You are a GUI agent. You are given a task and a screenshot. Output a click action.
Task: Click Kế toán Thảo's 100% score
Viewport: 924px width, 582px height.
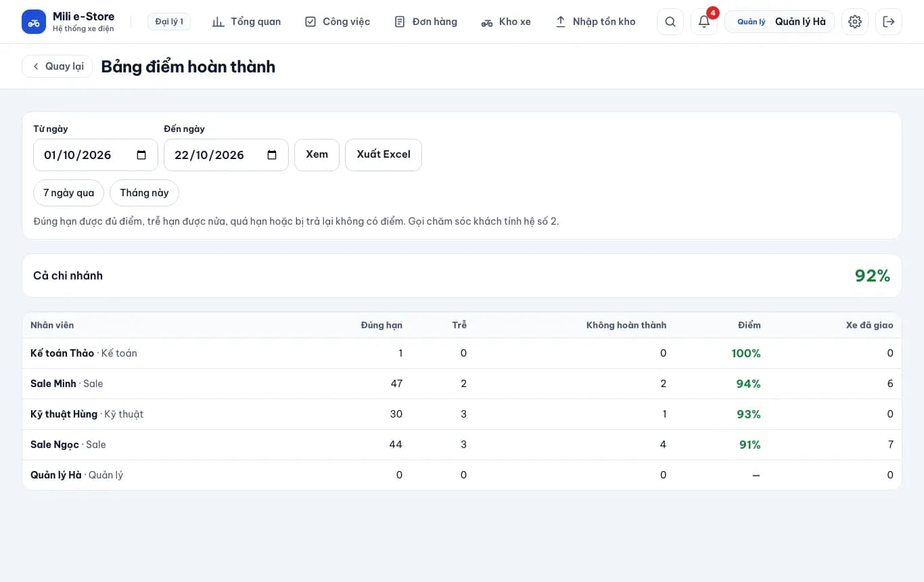(746, 353)
